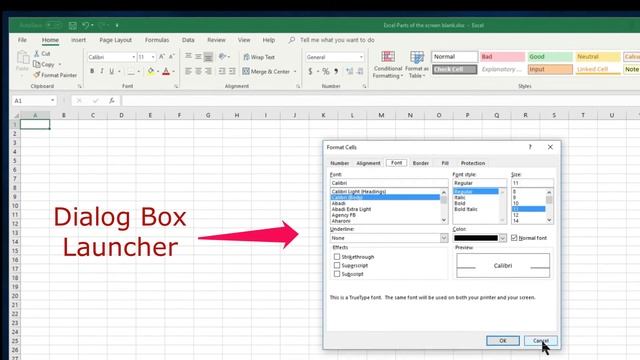
Task: Switch to the Page Layout tab
Action: coord(116,40)
